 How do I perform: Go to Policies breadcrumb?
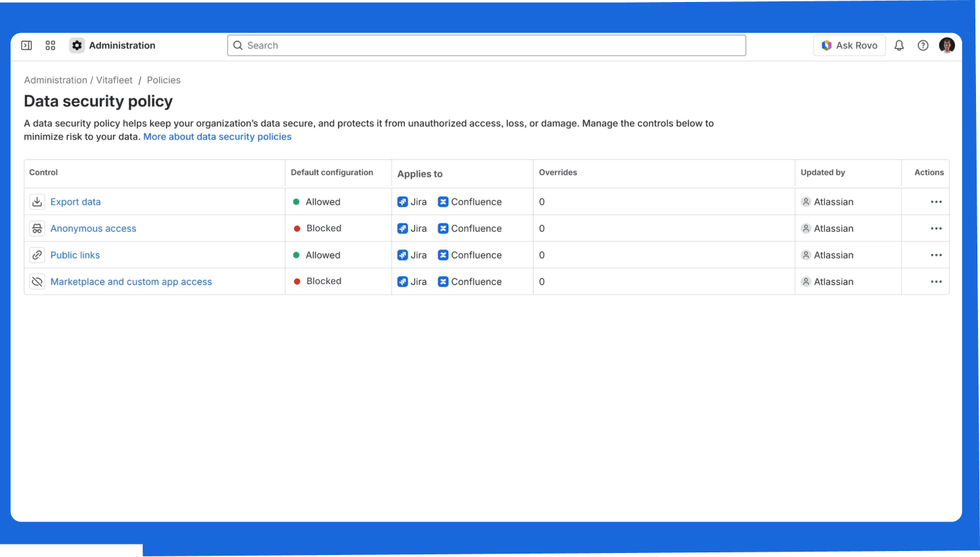click(x=164, y=80)
